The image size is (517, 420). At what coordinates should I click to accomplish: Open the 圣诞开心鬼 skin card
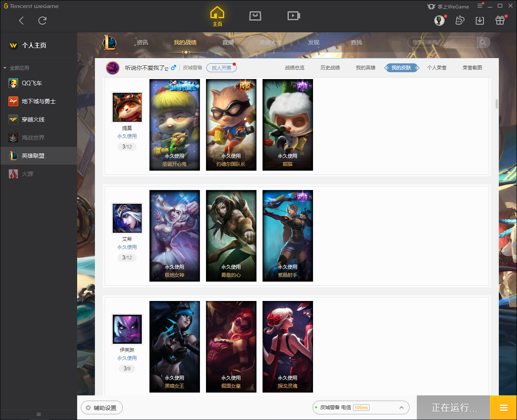(174, 125)
